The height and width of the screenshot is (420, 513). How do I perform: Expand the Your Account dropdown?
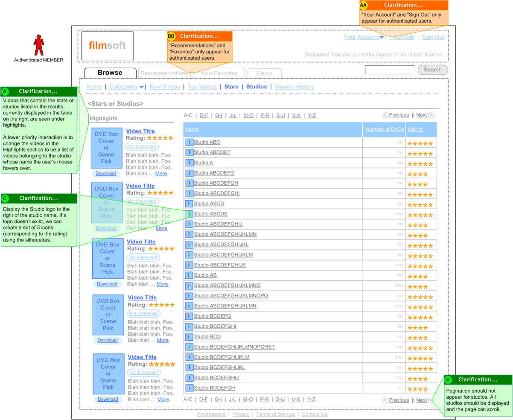click(381, 38)
